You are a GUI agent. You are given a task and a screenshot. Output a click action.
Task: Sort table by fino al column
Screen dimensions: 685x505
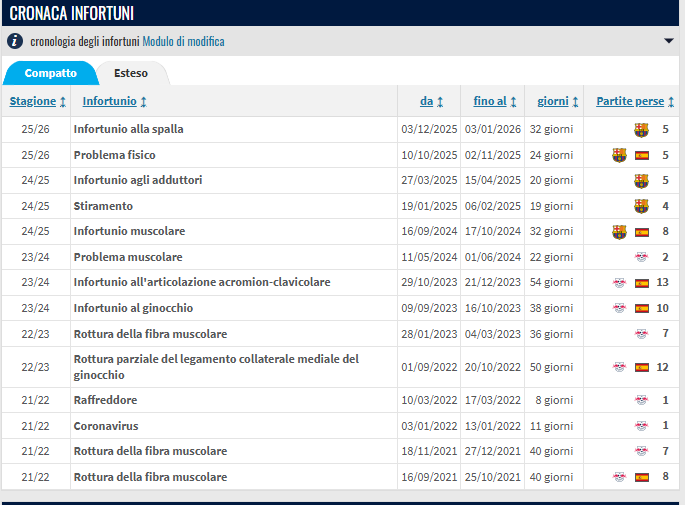coord(490,101)
